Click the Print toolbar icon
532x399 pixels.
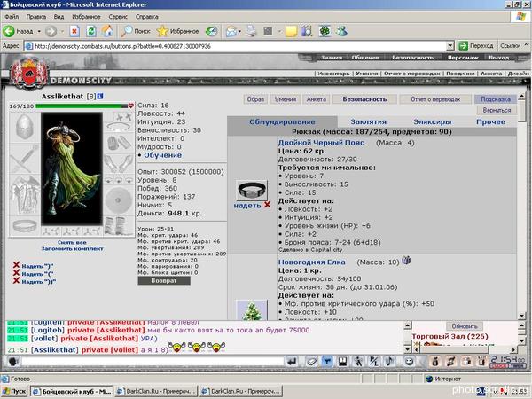(252, 31)
